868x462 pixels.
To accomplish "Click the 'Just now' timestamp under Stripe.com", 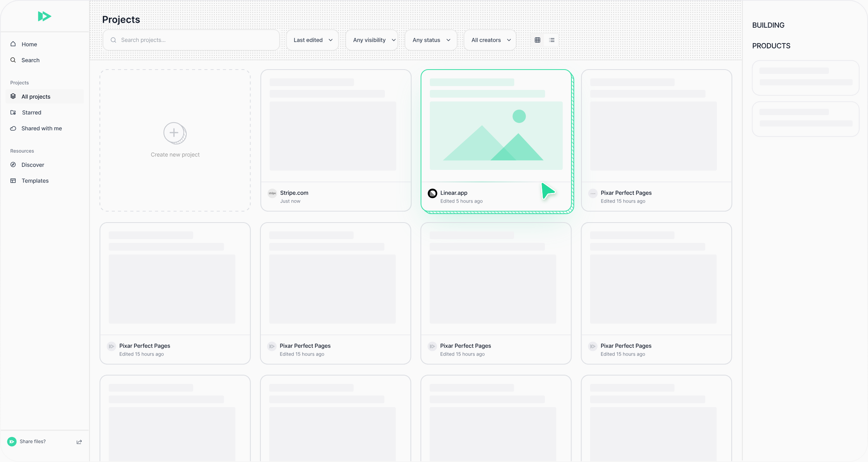I will [290, 201].
